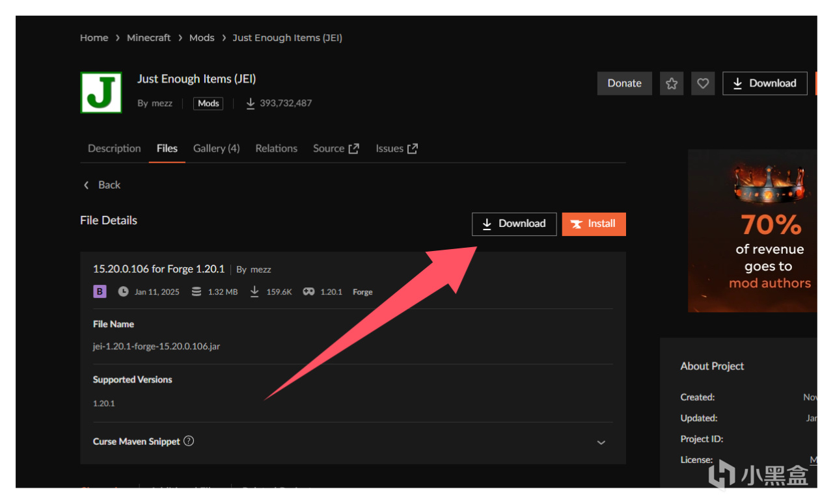
Task: Click the Forge loader label
Action: [x=362, y=292]
